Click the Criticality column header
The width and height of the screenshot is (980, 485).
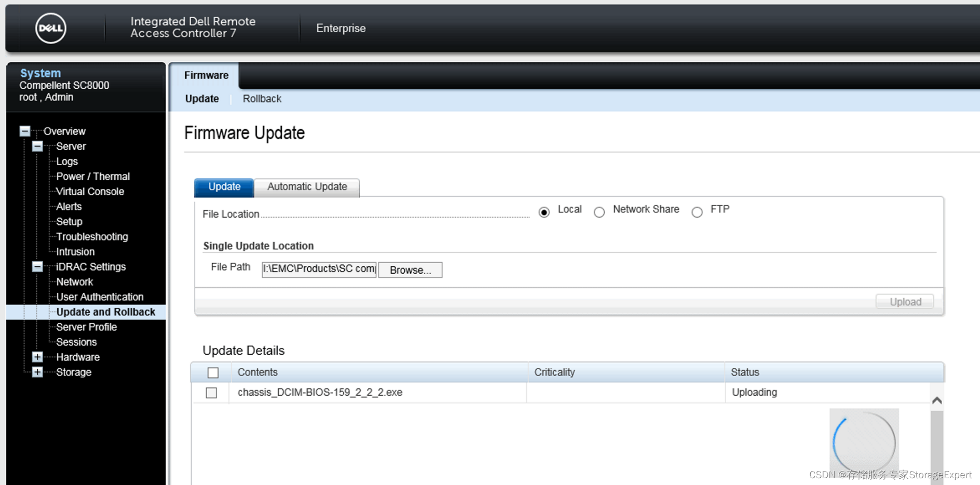point(554,372)
